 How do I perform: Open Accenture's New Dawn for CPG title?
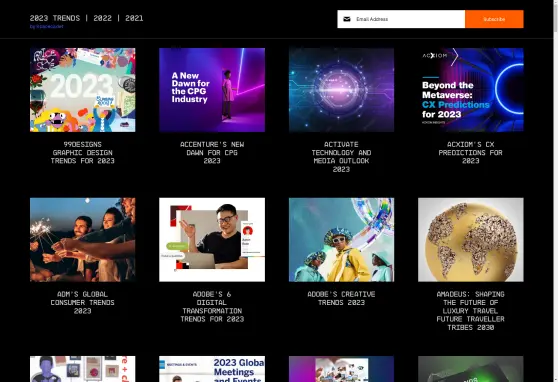point(212,153)
